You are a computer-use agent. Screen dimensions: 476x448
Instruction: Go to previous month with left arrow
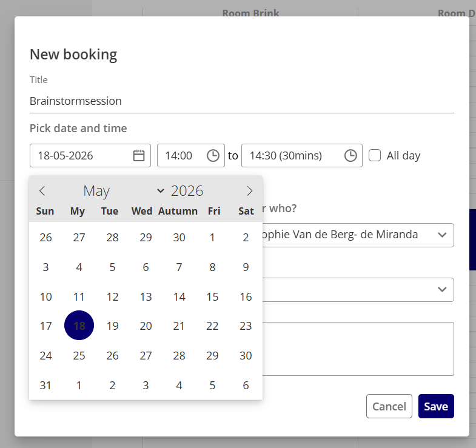[42, 191]
